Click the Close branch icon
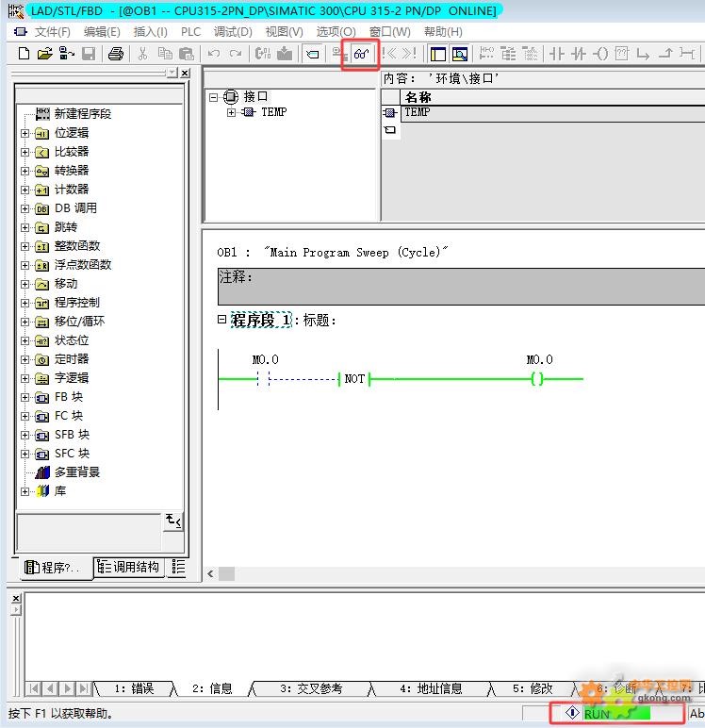 (665, 54)
